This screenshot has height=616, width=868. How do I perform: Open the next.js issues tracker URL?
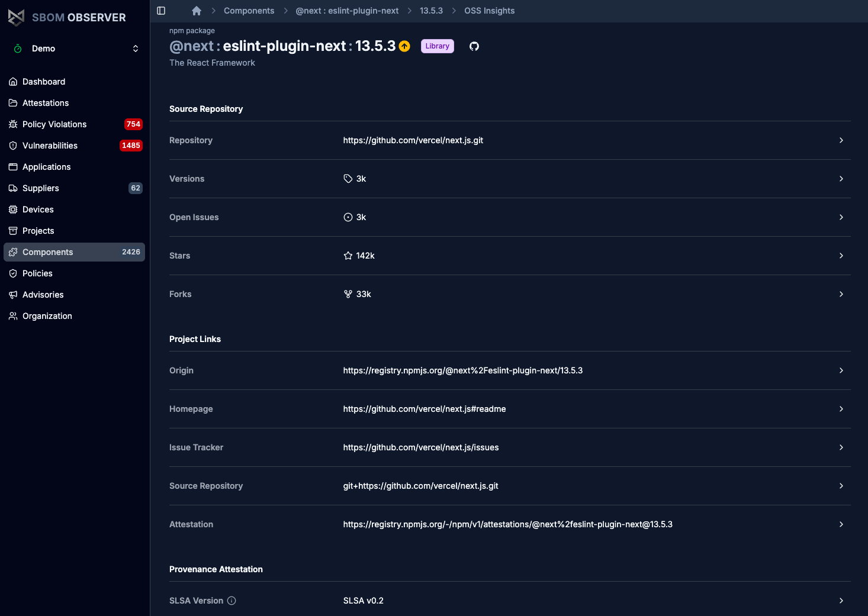point(421,447)
